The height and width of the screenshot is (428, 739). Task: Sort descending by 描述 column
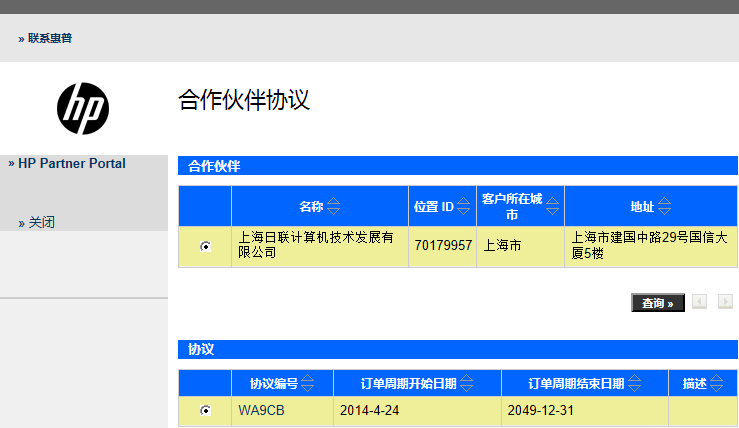click(x=717, y=387)
